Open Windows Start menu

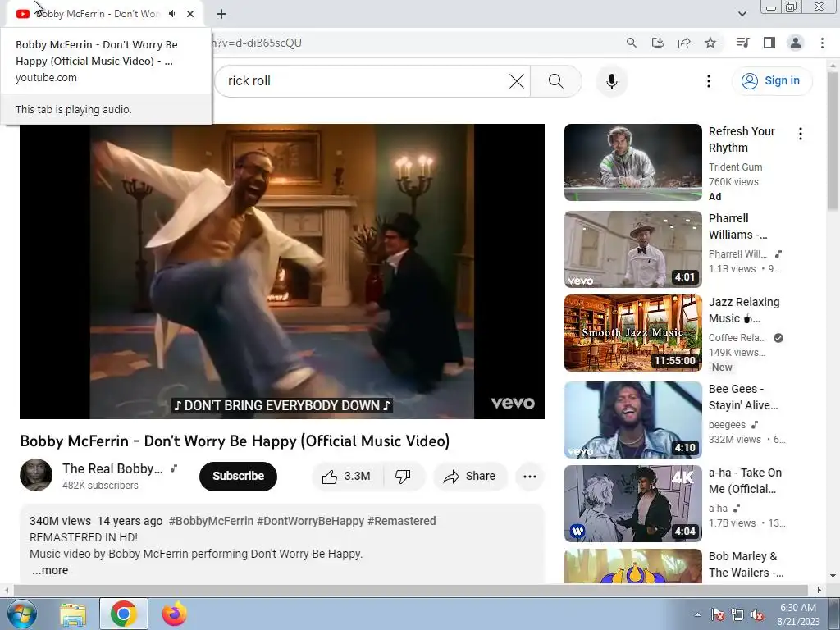point(21,614)
